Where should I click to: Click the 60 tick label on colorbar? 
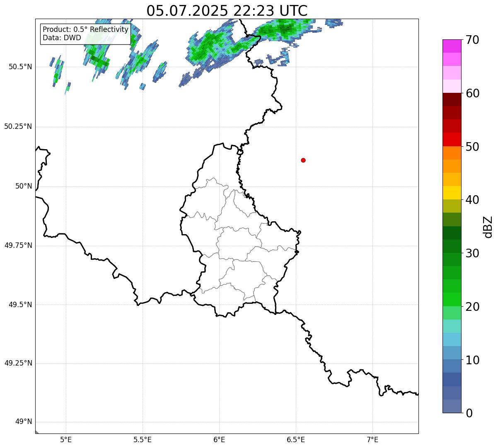[472, 93]
